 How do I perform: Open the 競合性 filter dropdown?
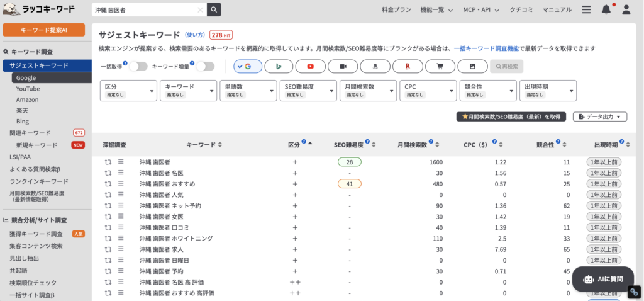pyautogui.click(x=488, y=91)
